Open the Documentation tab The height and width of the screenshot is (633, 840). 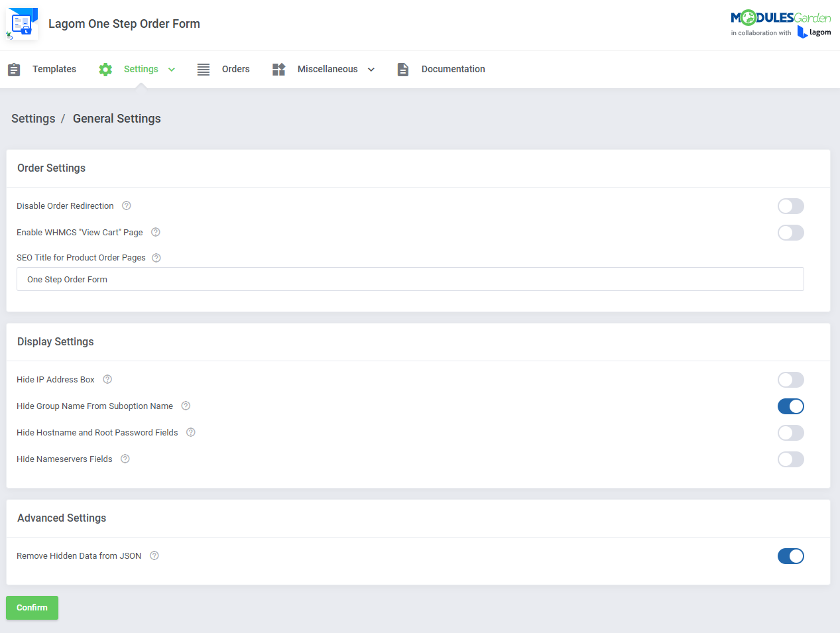click(x=453, y=69)
